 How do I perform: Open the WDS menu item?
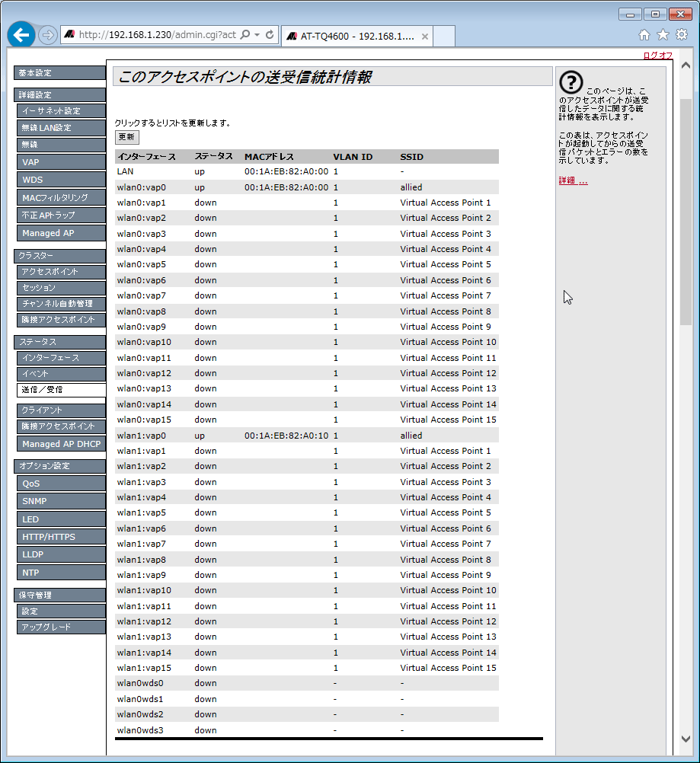pyautogui.click(x=61, y=180)
